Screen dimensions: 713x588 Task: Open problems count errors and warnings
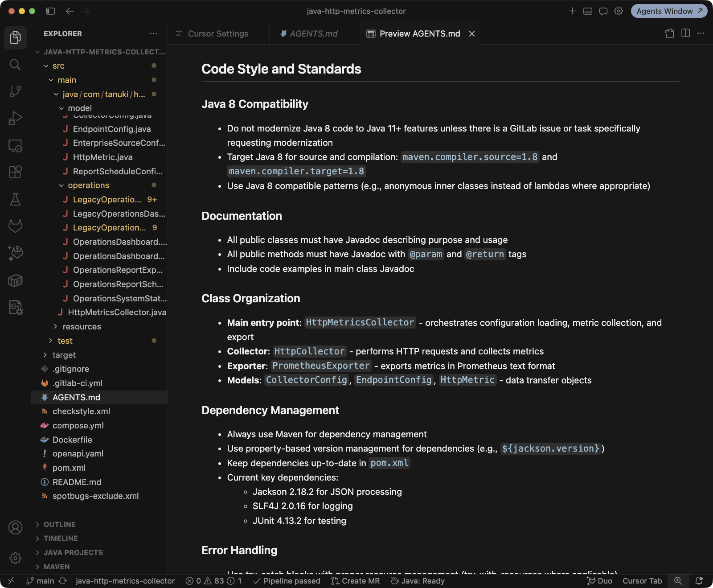(x=213, y=581)
